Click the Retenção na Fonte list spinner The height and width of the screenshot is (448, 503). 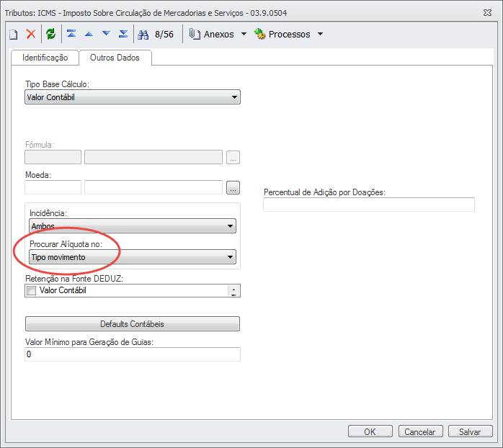tap(233, 291)
